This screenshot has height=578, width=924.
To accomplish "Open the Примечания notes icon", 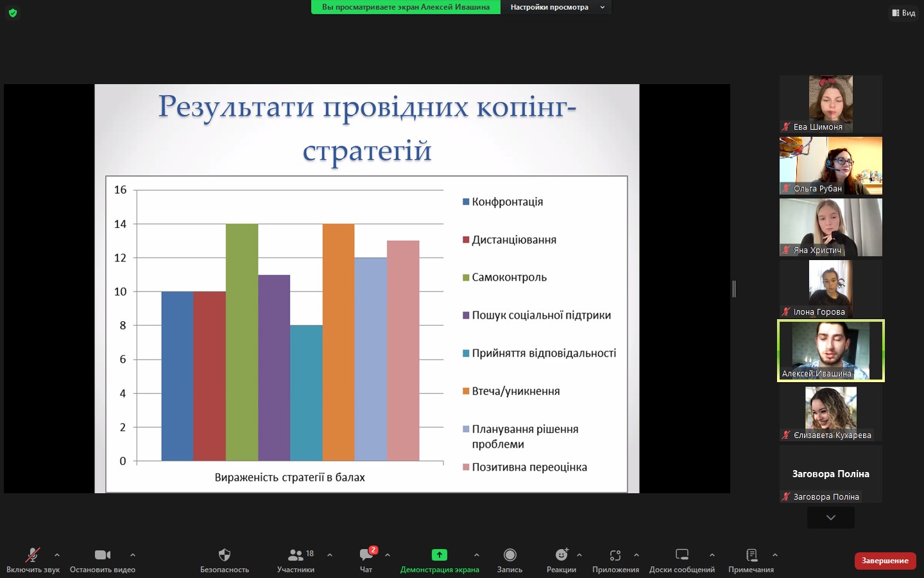I will (x=751, y=554).
